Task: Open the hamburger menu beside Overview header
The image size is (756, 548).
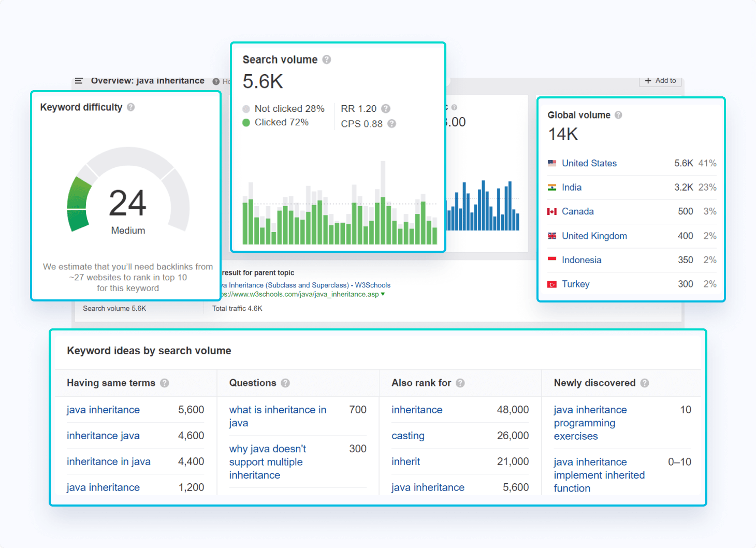Action: (x=79, y=81)
